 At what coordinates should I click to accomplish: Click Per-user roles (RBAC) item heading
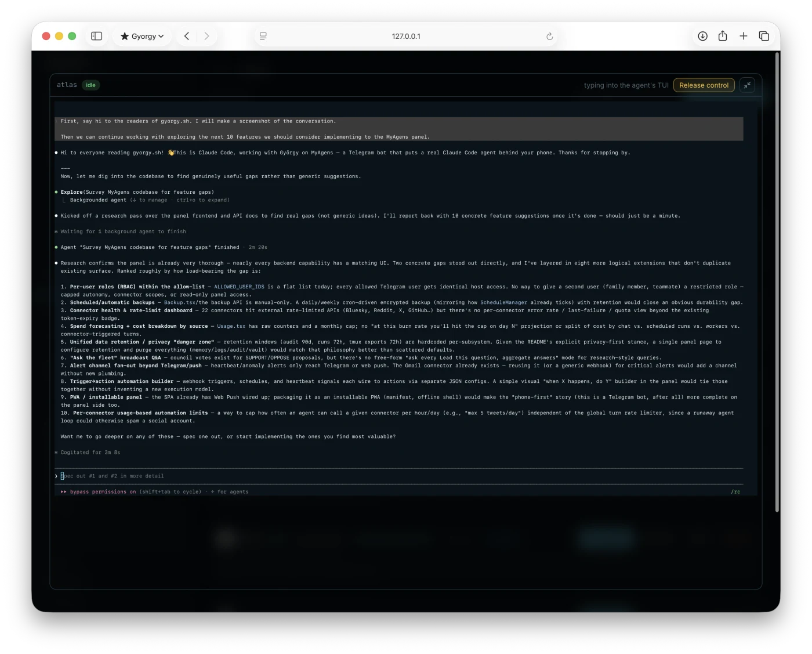tap(137, 287)
